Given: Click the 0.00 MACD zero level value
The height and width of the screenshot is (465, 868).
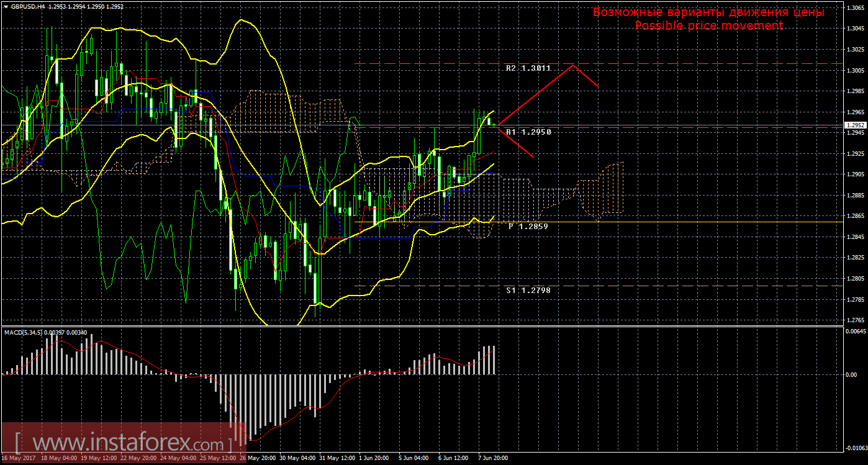Looking at the screenshot, I should 853,375.
